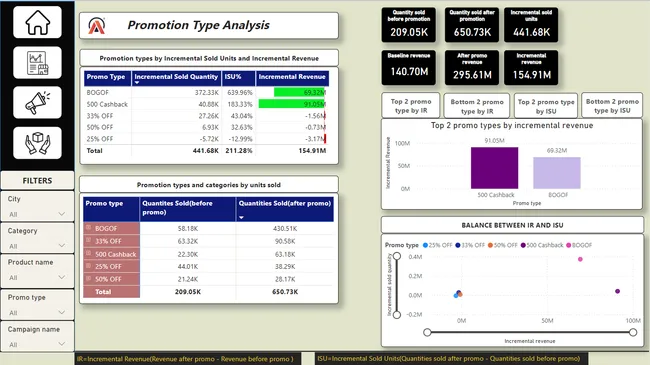Expand the BOGOF row in units table
The width and height of the screenshot is (650, 365).
88,227
